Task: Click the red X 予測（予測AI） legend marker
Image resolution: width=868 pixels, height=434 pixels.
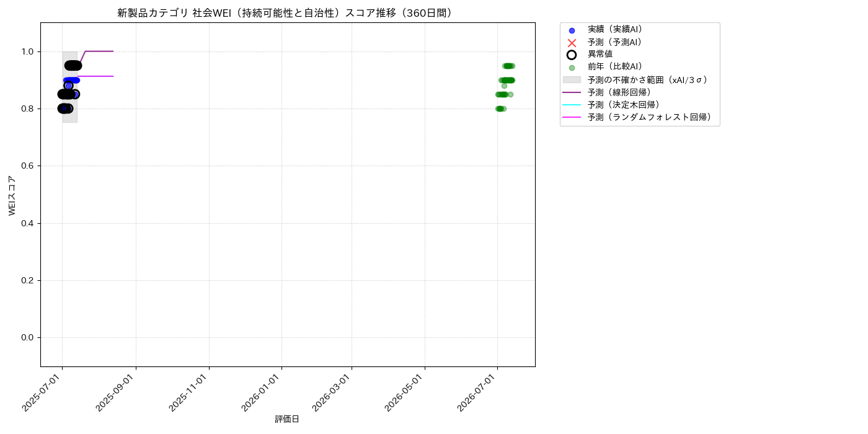Action: [x=572, y=43]
